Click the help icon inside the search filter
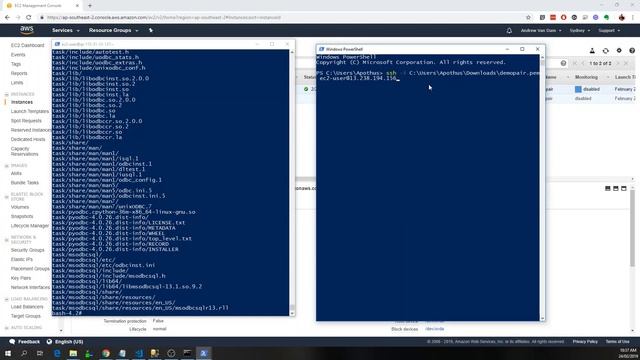This screenshot has height=360, width=640. [x=563, y=63]
